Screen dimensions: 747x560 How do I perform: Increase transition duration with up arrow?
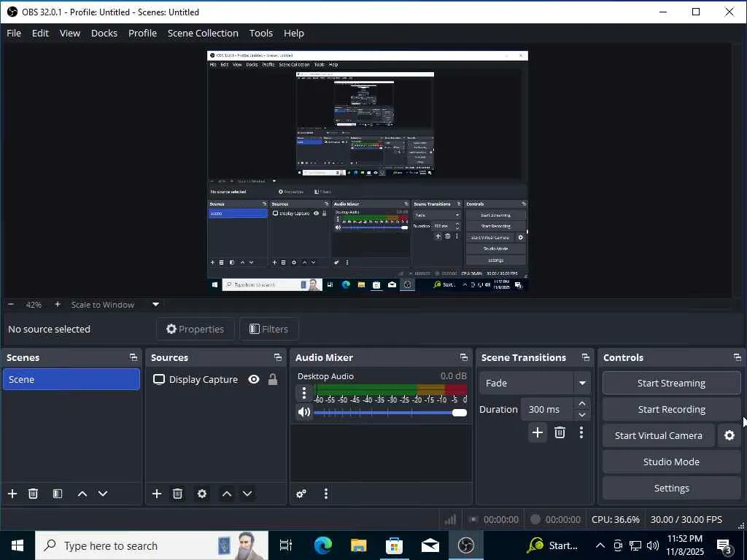pos(581,403)
